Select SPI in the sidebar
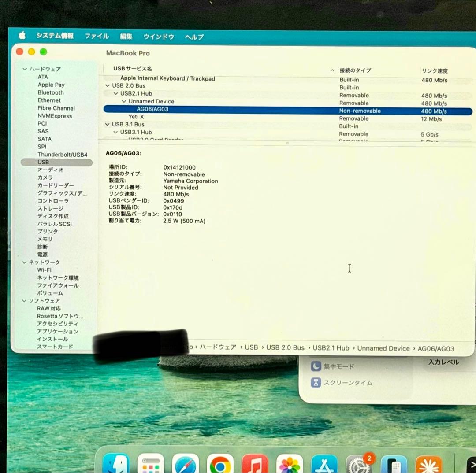 click(x=42, y=147)
